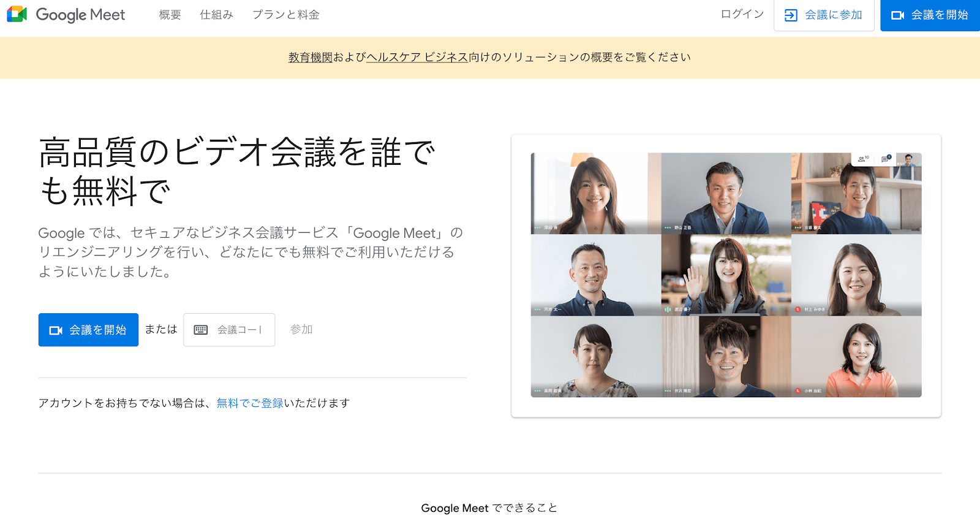Open the プランと料金 menu item
This screenshot has width=980, height=521.
(x=286, y=15)
